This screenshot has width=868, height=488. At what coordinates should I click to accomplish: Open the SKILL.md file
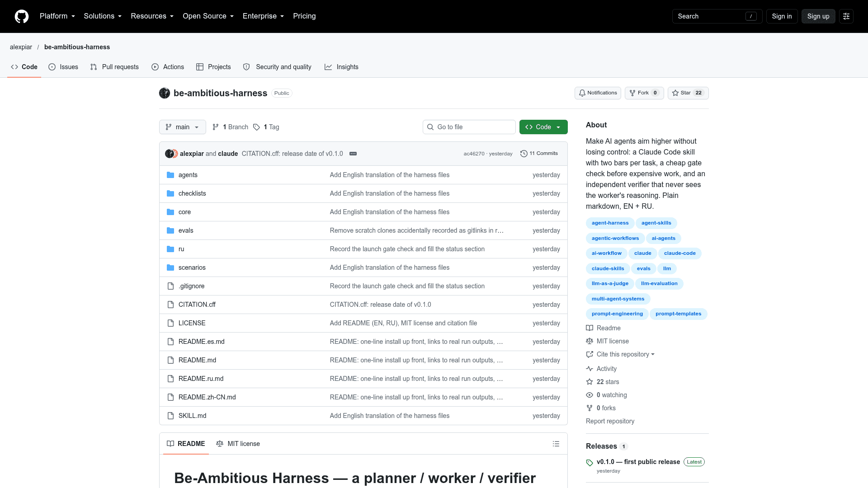[x=192, y=416]
